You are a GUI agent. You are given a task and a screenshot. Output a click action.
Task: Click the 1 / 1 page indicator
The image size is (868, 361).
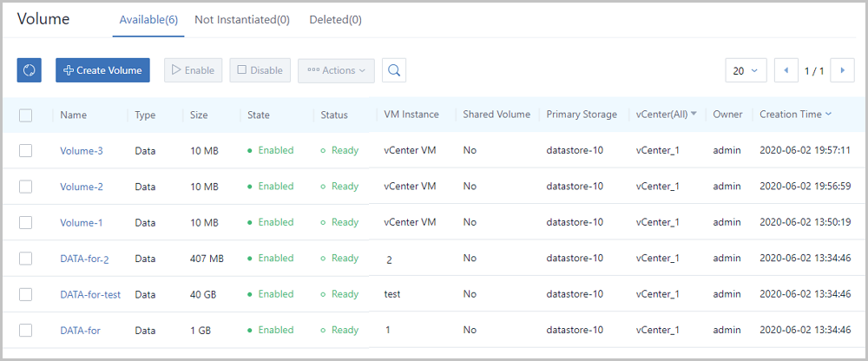click(814, 71)
